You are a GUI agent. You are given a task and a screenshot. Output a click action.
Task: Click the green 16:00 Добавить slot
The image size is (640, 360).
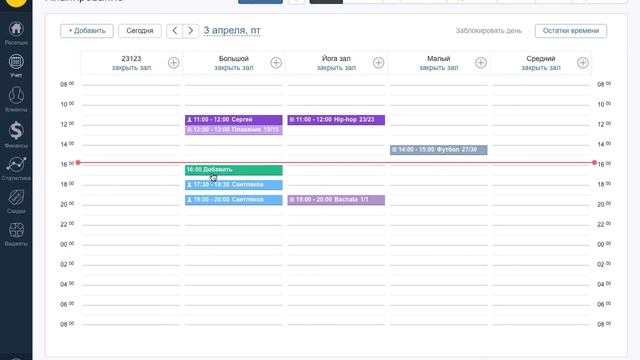pyautogui.click(x=233, y=170)
